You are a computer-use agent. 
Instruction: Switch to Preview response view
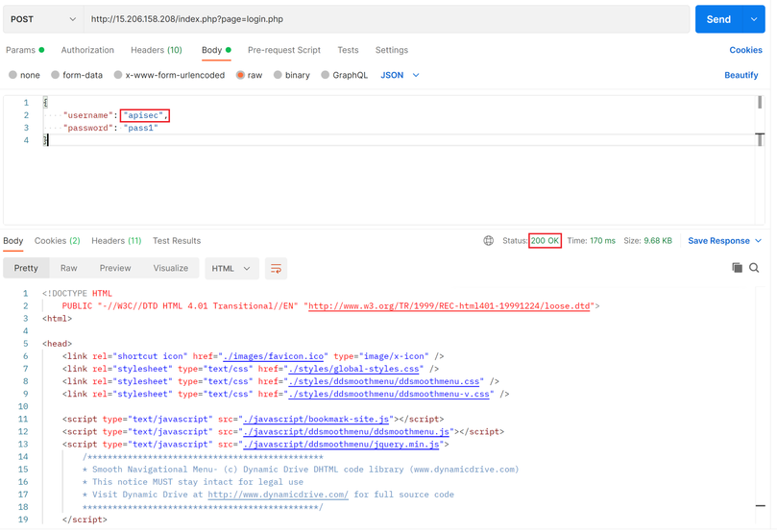click(x=115, y=268)
